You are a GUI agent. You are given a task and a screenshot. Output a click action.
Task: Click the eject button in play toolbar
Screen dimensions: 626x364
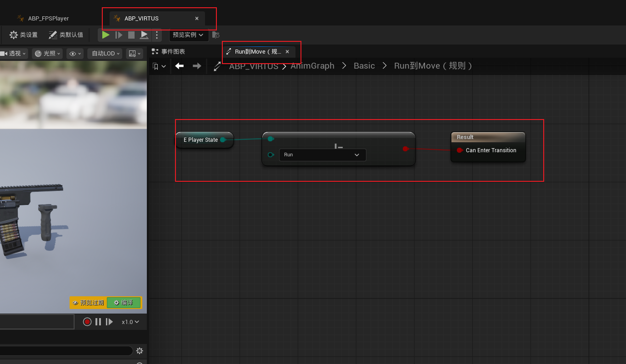(144, 35)
